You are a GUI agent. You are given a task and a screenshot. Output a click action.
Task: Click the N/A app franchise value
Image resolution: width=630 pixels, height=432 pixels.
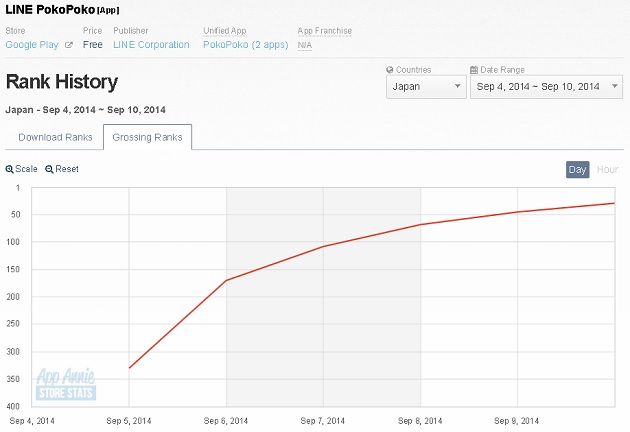click(305, 45)
